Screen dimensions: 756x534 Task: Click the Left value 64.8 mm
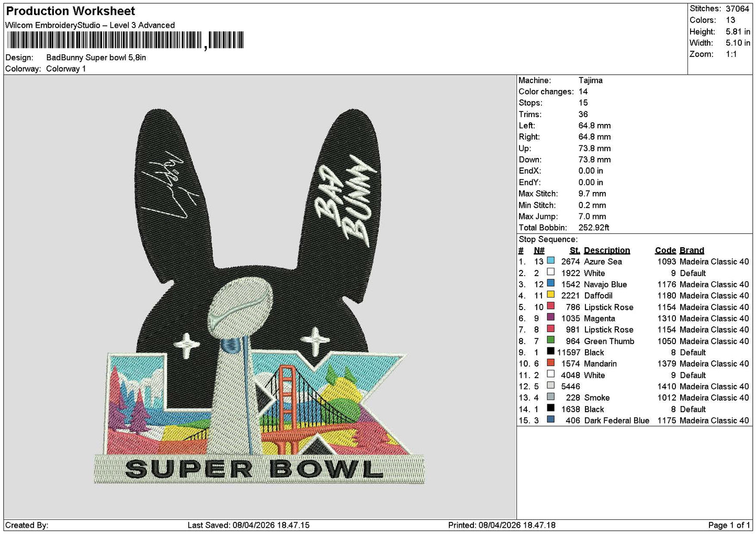(595, 126)
